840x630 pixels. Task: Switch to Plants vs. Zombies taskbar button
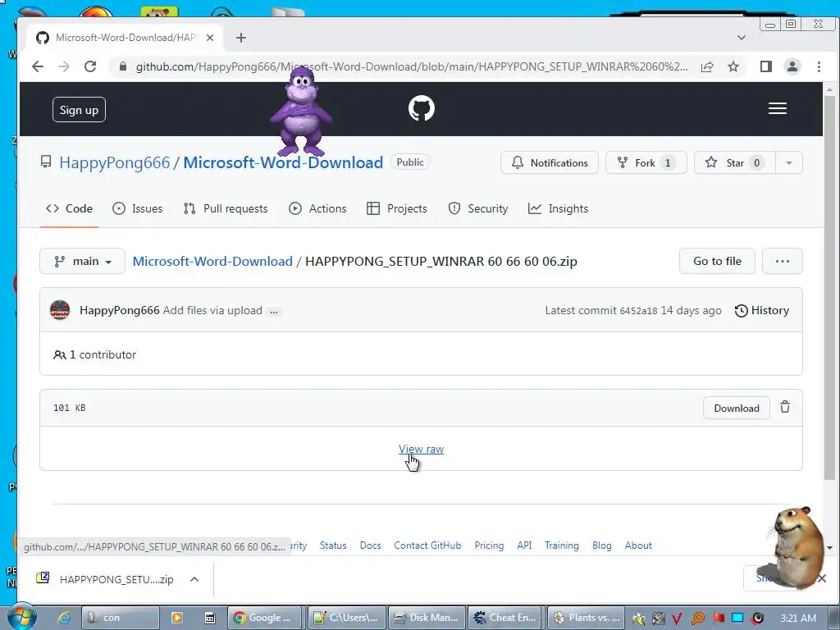[586, 618]
